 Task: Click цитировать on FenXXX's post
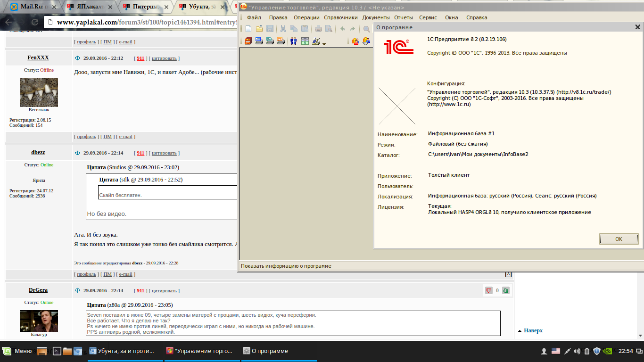pyautogui.click(x=164, y=58)
